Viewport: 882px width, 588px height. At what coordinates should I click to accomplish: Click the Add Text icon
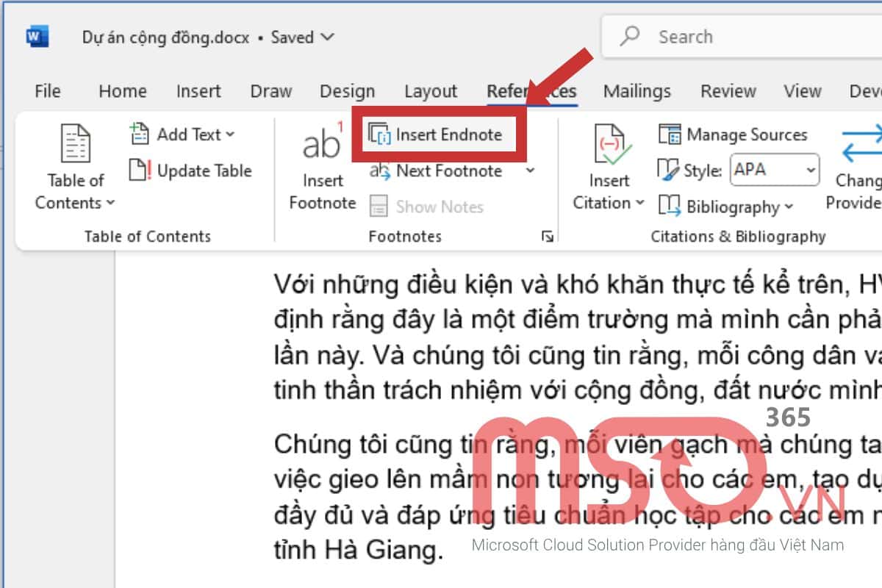click(140, 134)
